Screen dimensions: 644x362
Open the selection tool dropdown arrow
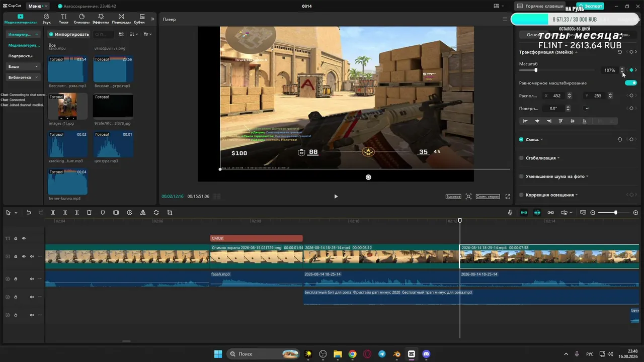(16, 213)
